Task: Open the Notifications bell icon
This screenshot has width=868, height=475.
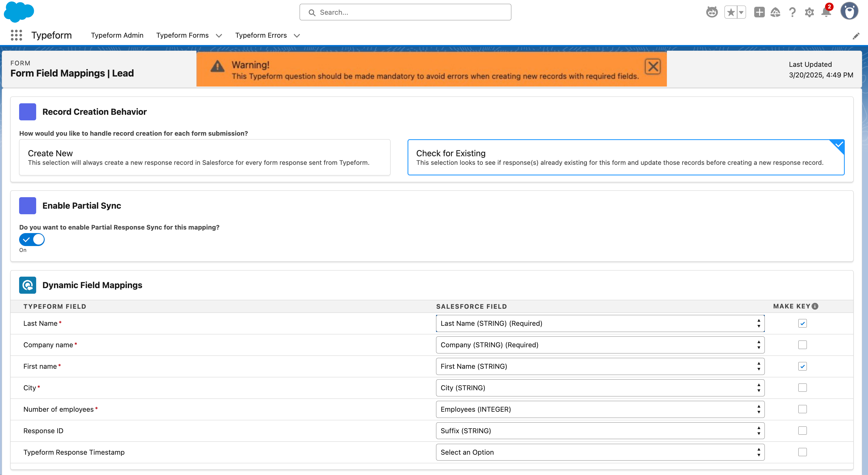Action: pos(826,12)
